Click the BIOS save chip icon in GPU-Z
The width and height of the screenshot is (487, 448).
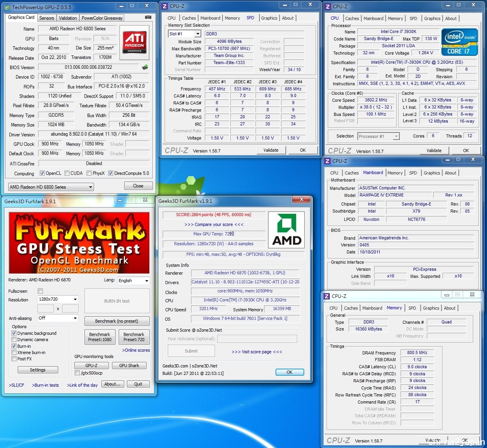click(145, 67)
